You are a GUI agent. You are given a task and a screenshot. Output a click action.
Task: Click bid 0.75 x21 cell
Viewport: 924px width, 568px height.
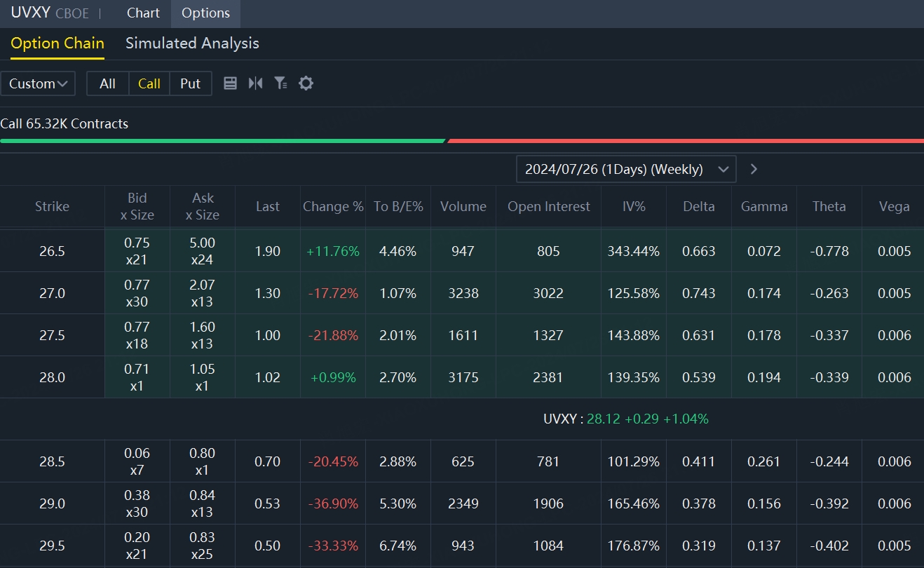137,251
